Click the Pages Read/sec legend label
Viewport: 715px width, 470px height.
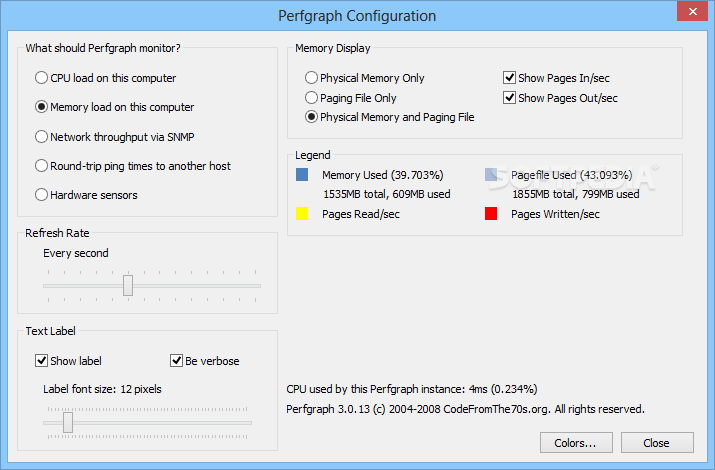[x=361, y=214]
